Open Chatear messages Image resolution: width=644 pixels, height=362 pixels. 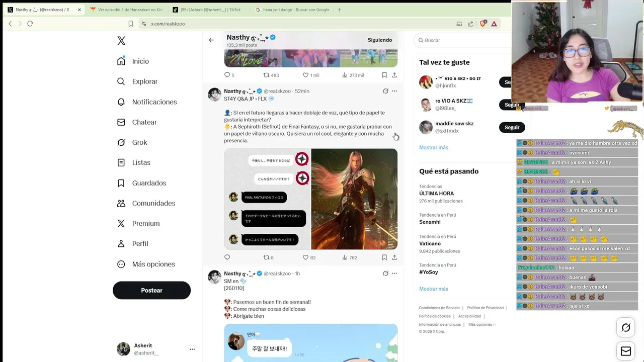(137, 122)
